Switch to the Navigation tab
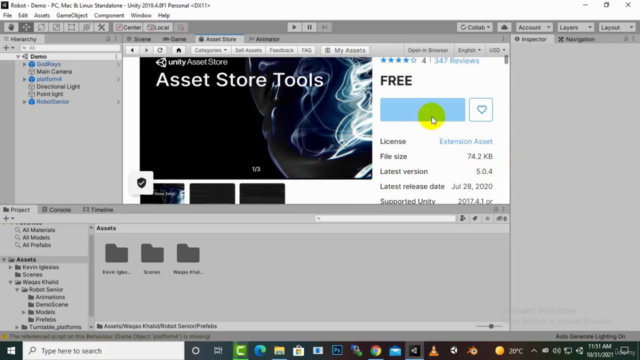 pyautogui.click(x=576, y=39)
